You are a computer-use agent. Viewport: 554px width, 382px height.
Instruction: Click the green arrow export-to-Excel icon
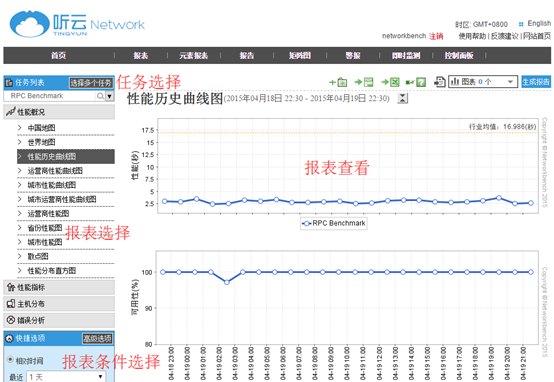pyautogui.click(x=390, y=82)
